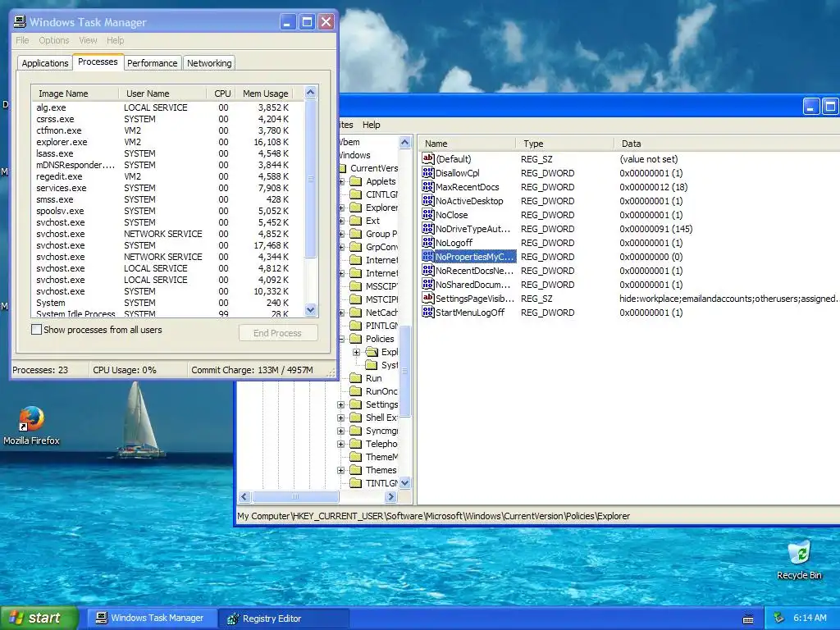
Task: Click the SettingsPageVisib... string value icon
Action: (x=427, y=298)
